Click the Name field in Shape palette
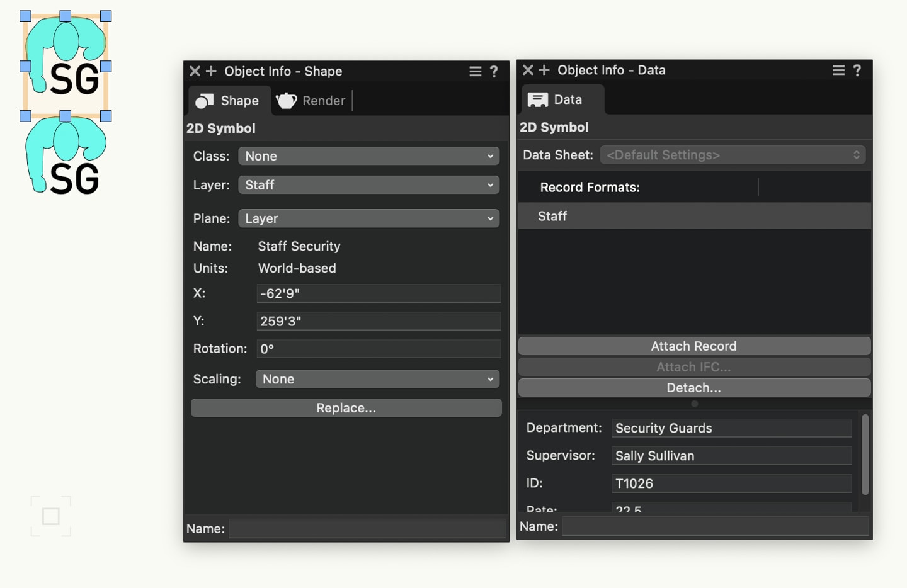907x588 pixels. (367, 529)
